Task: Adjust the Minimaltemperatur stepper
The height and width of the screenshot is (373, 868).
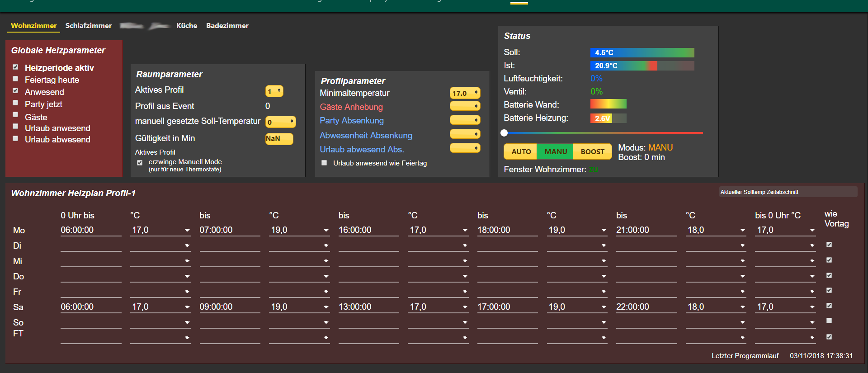Action: click(465, 93)
